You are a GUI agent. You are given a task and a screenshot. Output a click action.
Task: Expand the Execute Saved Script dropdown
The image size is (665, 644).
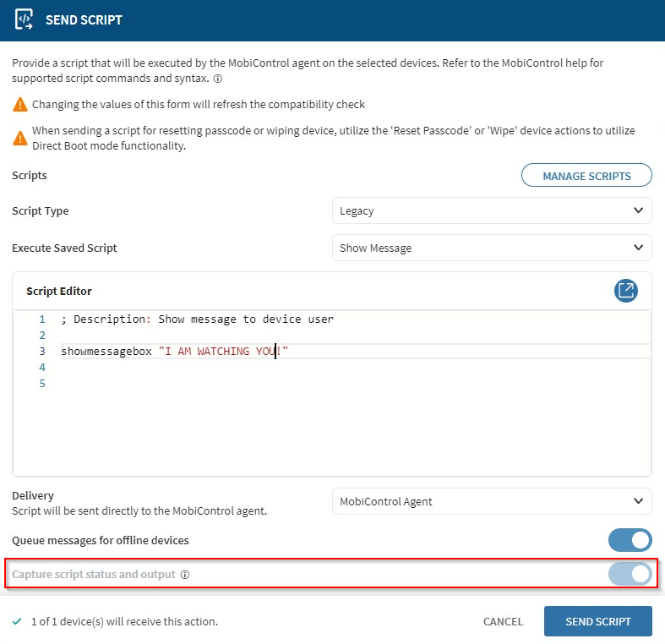tap(491, 248)
